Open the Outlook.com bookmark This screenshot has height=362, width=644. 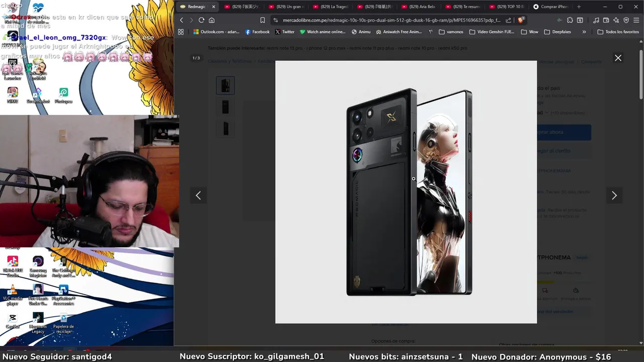[216, 32]
